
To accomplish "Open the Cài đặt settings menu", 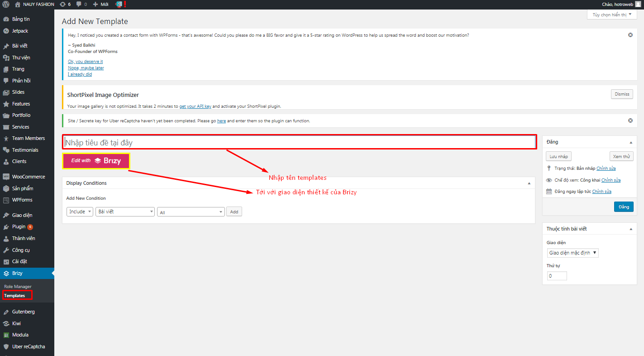I will point(27,261).
